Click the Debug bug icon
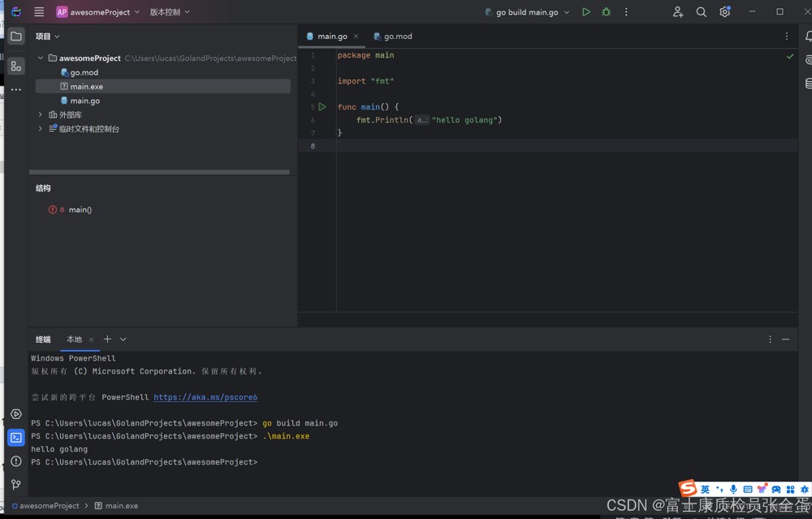812x519 pixels. [606, 12]
